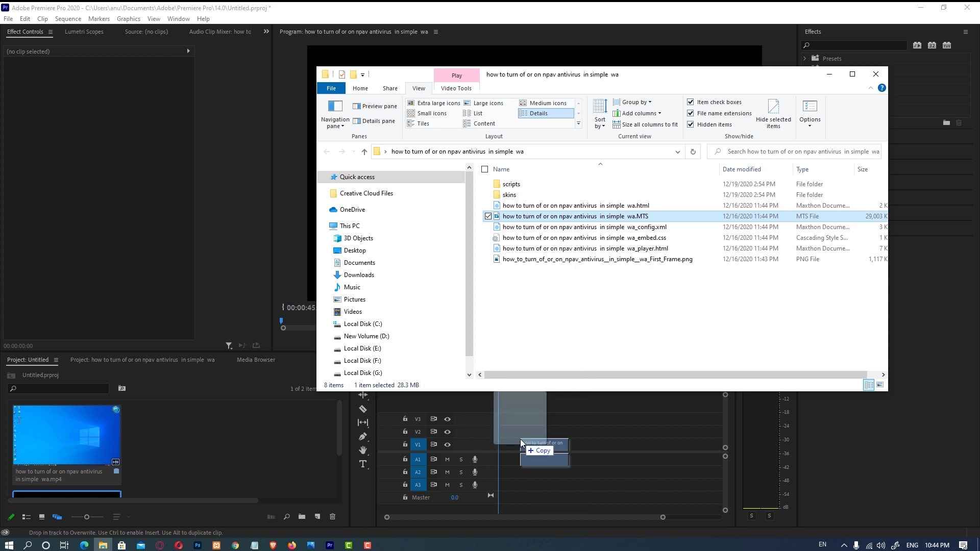Toggle File name extensions checkbox
Screen dimensions: 980x551
691,113
